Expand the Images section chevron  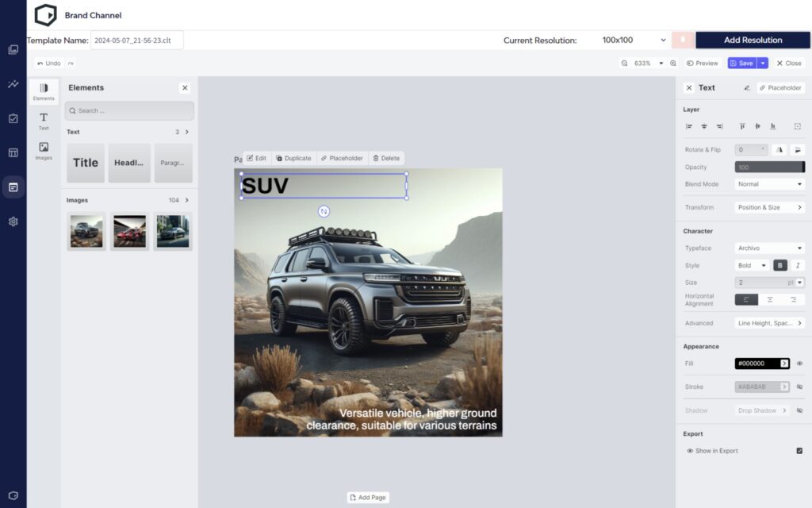(x=187, y=200)
